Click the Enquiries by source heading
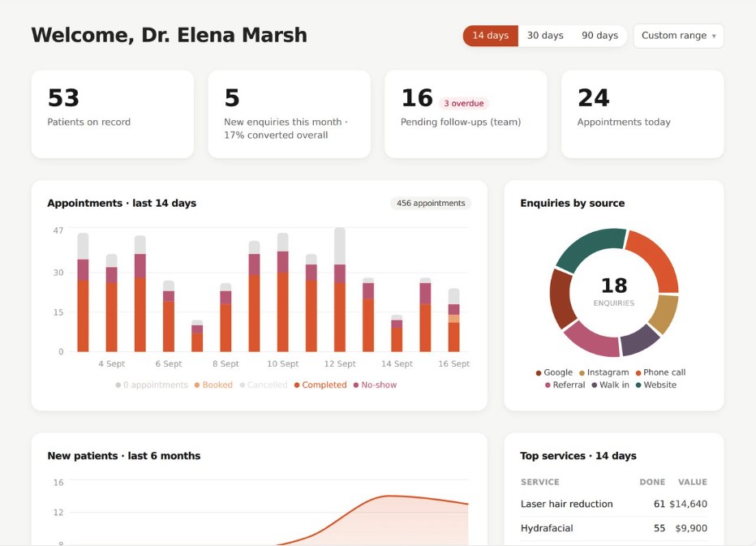This screenshot has height=546, width=756. (x=573, y=203)
